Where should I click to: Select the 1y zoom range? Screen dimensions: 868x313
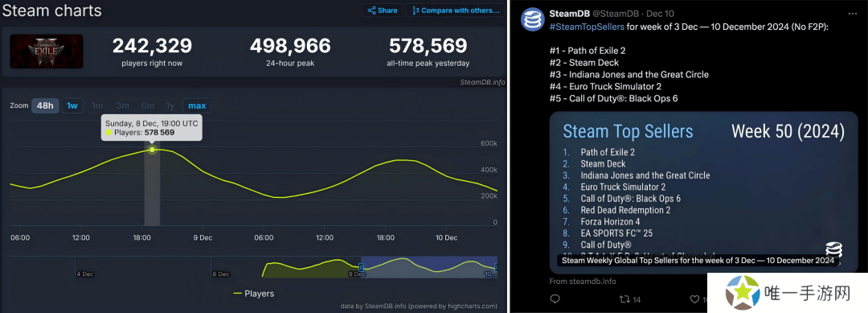pyautogui.click(x=170, y=105)
